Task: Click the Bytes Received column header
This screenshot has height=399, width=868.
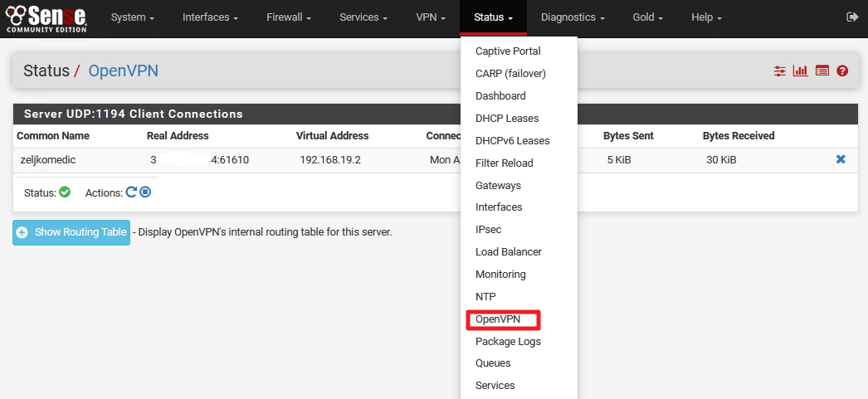Action: point(739,135)
